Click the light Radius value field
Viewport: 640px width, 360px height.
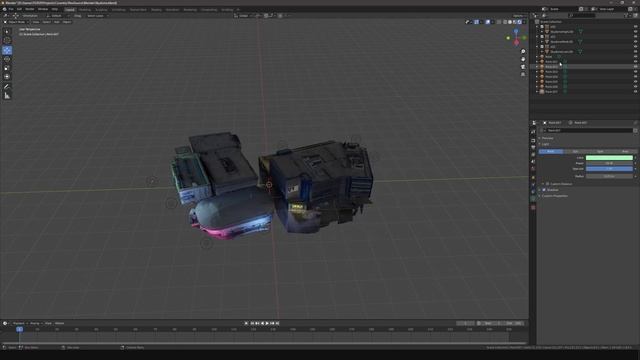point(609,176)
